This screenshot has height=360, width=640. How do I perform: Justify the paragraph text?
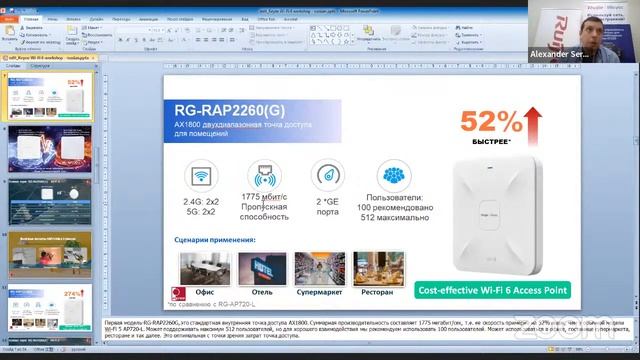(x=222, y=40)
